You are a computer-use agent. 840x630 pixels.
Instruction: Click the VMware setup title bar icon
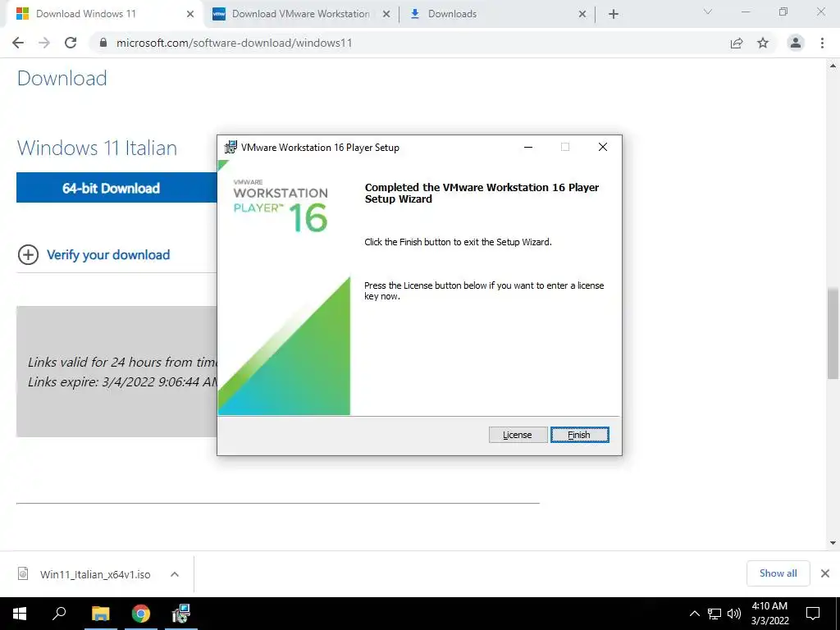231,147
